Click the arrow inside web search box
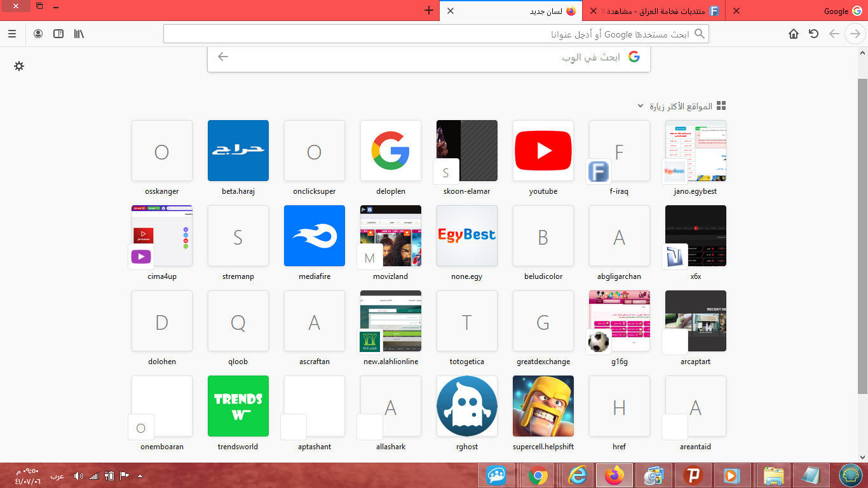The image size is (868, 488). point(223,57)
